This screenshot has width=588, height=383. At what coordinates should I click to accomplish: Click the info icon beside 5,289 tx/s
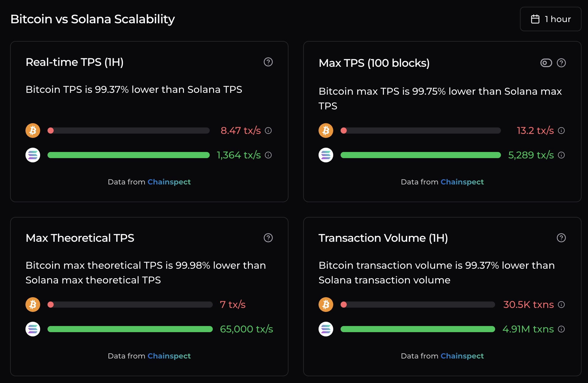[x=561, y=155]
